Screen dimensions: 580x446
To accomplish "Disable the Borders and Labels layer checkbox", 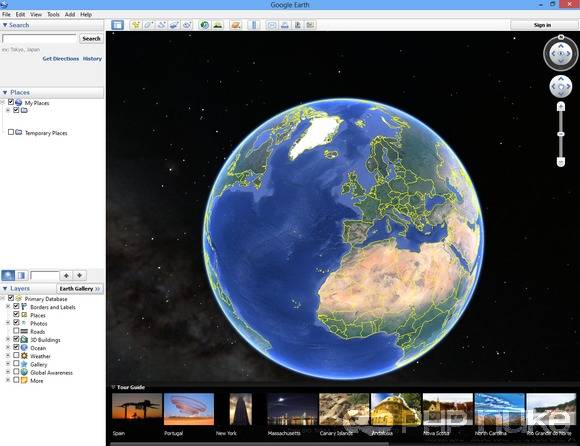I will click(16, 306).
